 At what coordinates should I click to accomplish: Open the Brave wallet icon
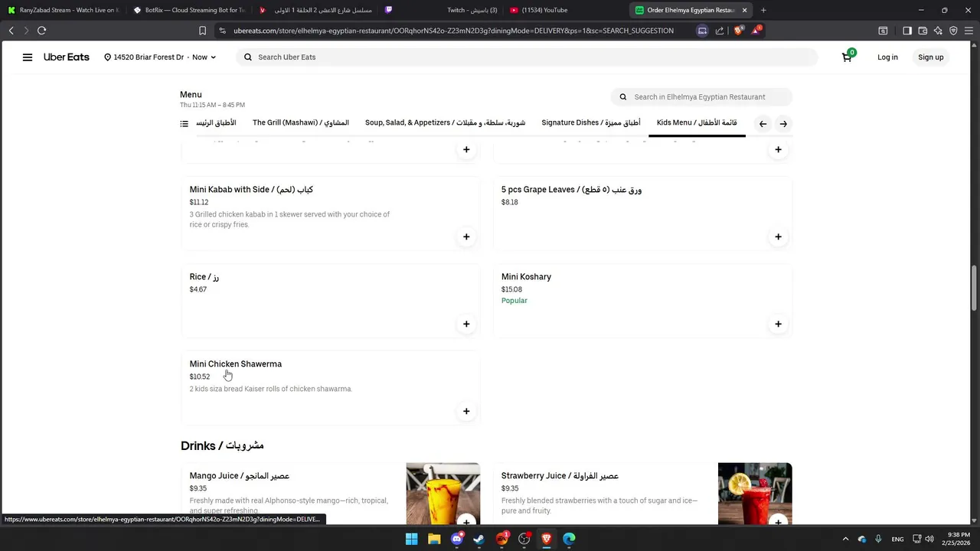tap(923, 31)
